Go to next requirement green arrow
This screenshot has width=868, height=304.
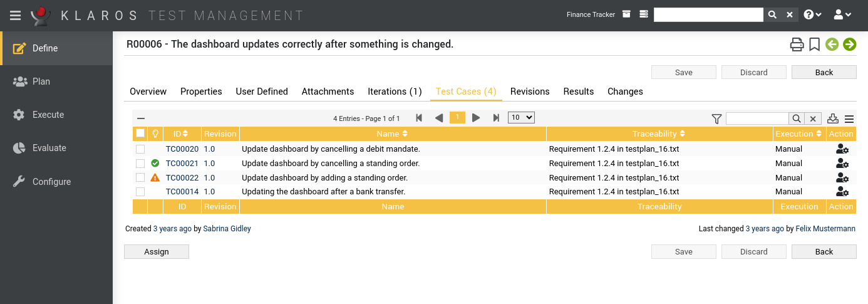849,45
